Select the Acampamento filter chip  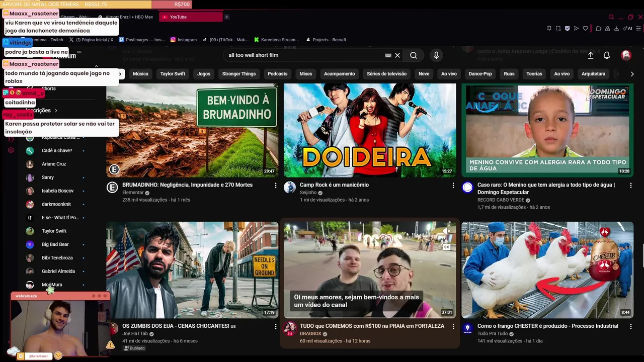click(x=340, y=74)
